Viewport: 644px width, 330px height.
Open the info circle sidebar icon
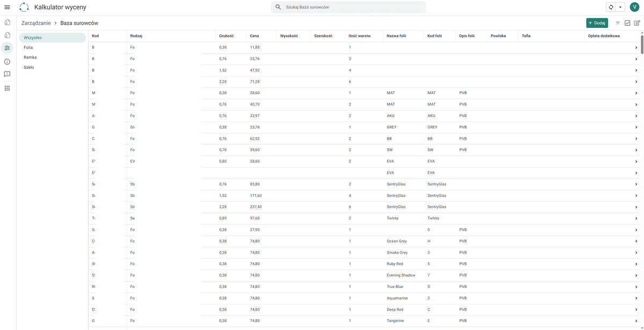tap(7, 62)
